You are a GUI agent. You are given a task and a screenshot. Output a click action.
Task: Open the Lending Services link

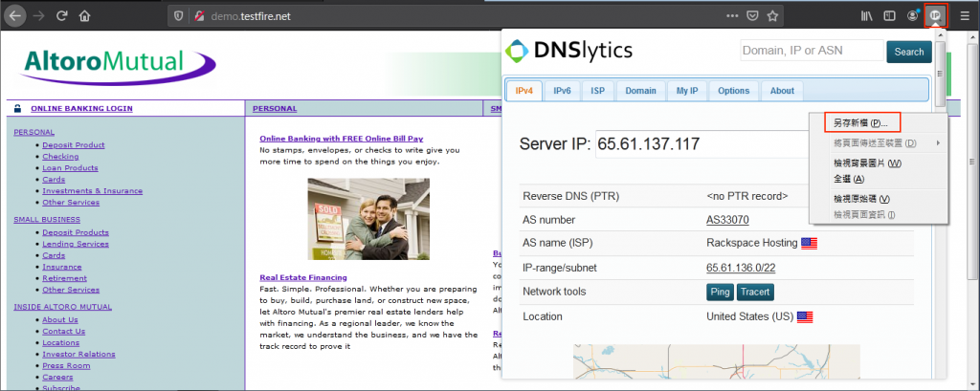pos(76,244)
